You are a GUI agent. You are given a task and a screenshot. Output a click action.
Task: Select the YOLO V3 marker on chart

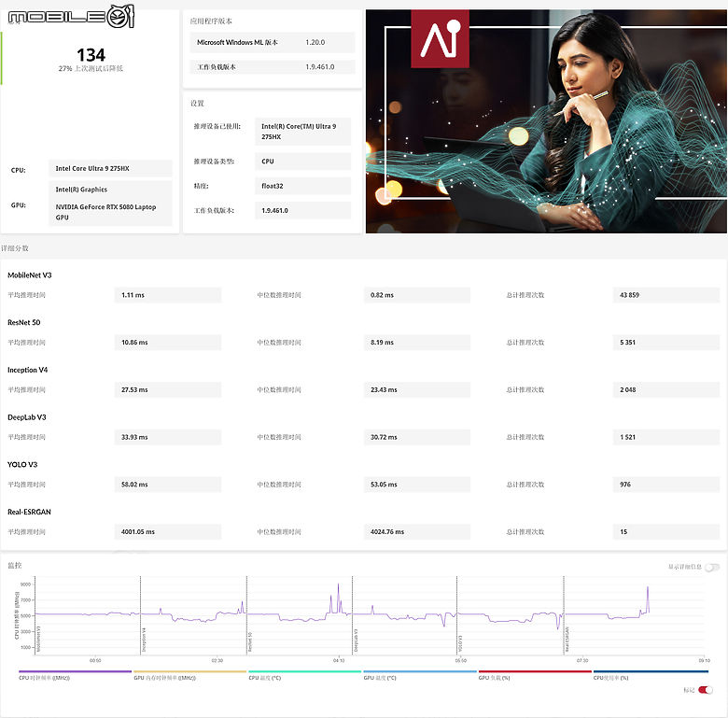(x=460, y=643)
